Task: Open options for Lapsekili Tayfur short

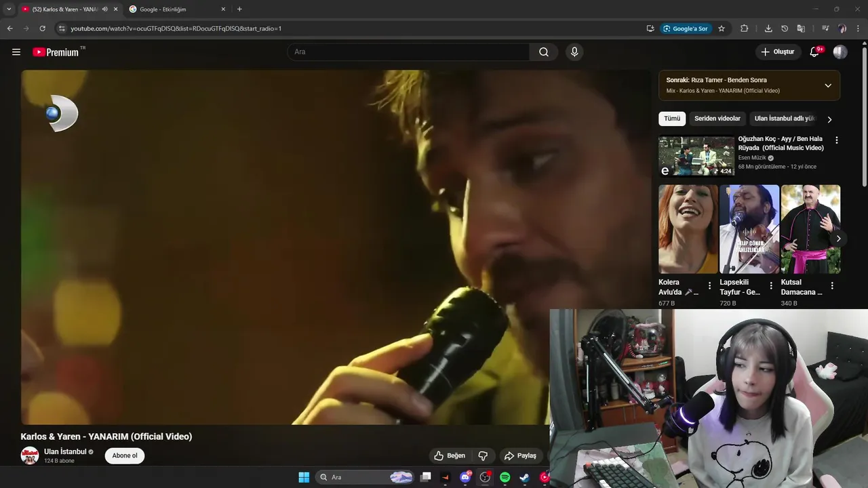Action: pyautogui.click(x=771, y=286)
